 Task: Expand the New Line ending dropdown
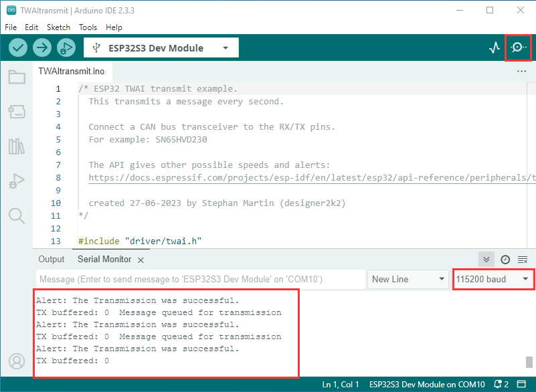pyautogui.click(x=408, y=279)
